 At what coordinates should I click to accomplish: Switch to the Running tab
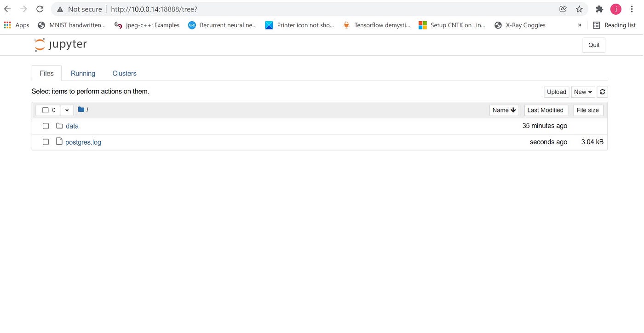[x=83, y=73]
